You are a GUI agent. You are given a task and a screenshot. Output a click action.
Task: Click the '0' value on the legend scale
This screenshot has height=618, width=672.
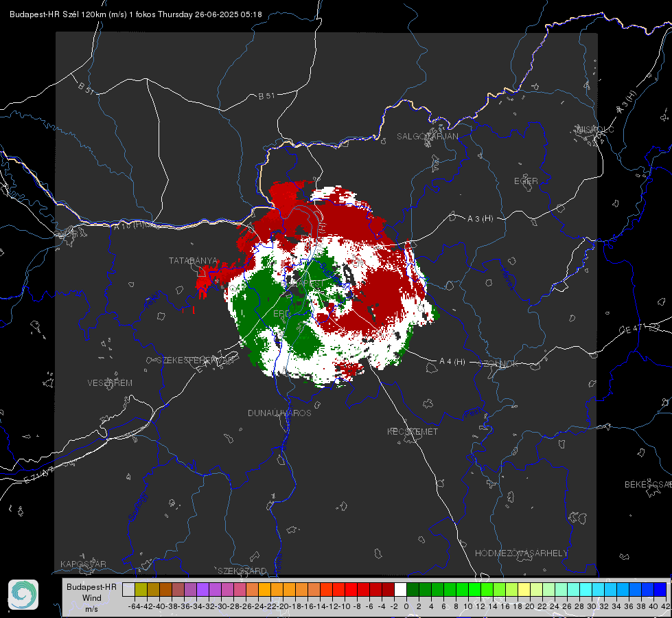pos(406,606)
